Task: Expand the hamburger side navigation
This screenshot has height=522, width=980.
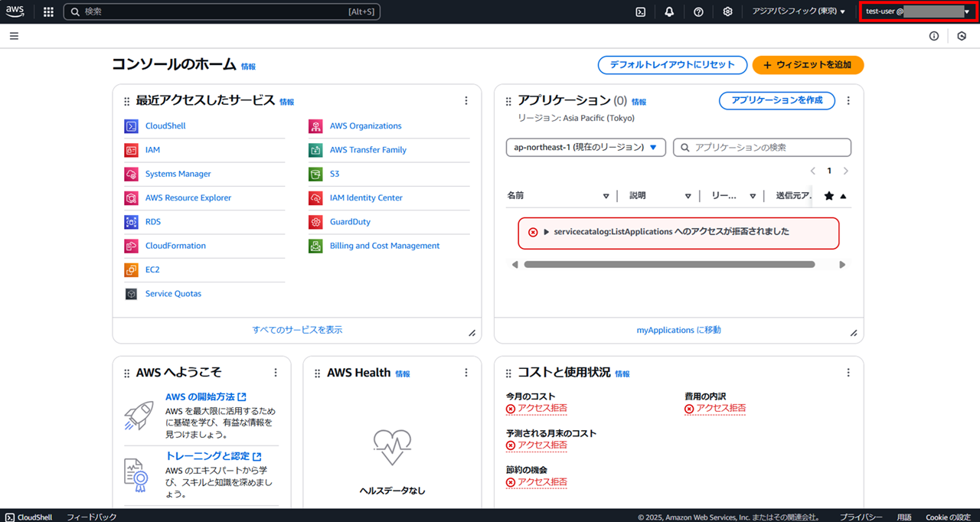Action: 14,36
